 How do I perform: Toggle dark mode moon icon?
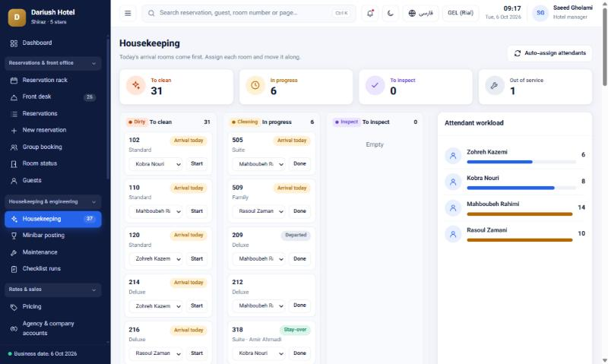390,13
